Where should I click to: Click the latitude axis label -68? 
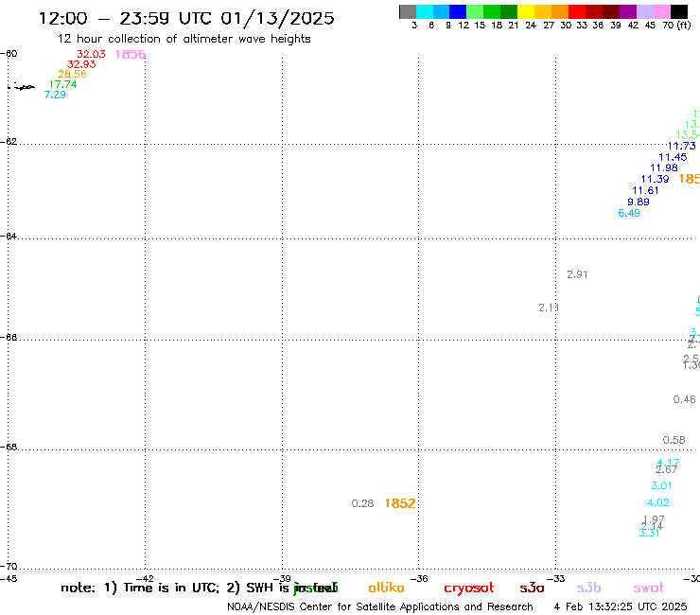pos(9,448)
